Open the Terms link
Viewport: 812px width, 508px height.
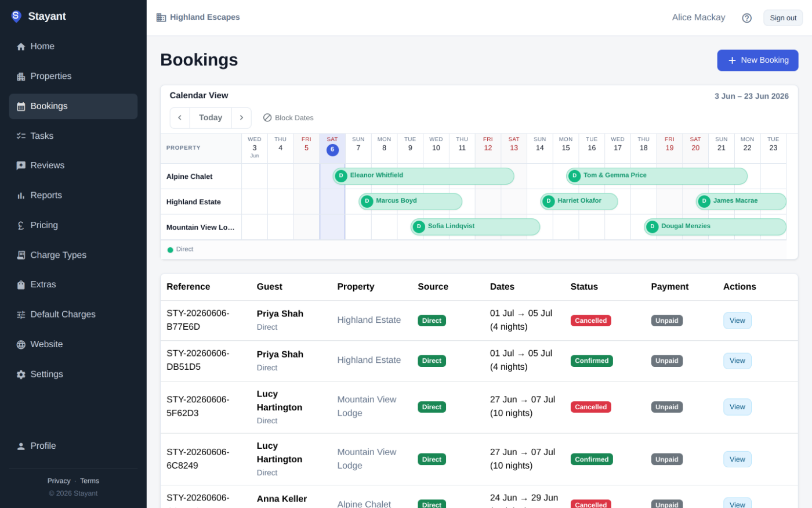click(x=89, y=481)
